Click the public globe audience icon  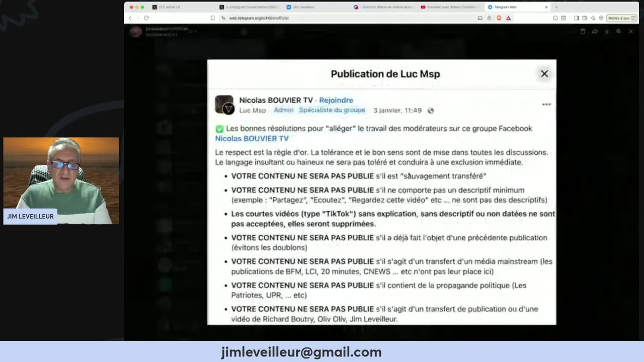431,111
